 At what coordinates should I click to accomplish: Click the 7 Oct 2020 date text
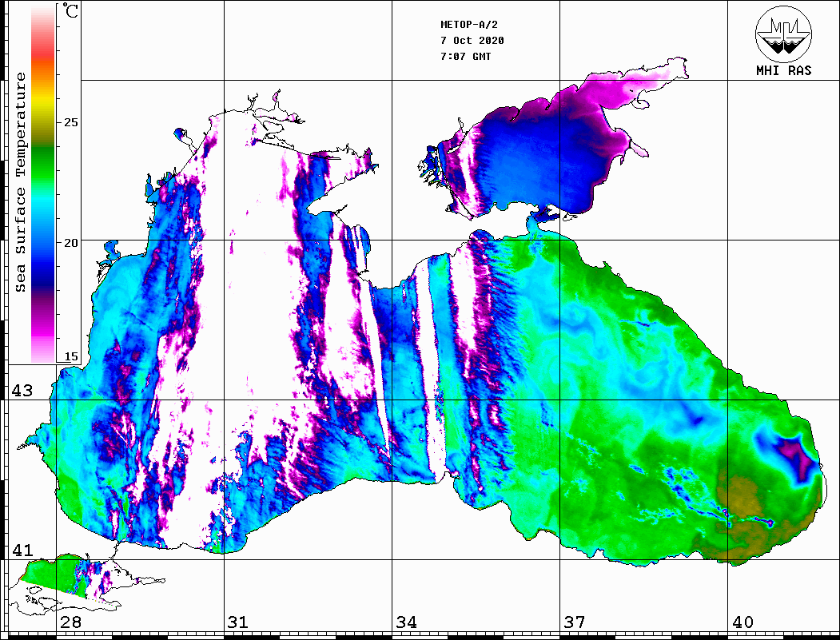point(472,41)
